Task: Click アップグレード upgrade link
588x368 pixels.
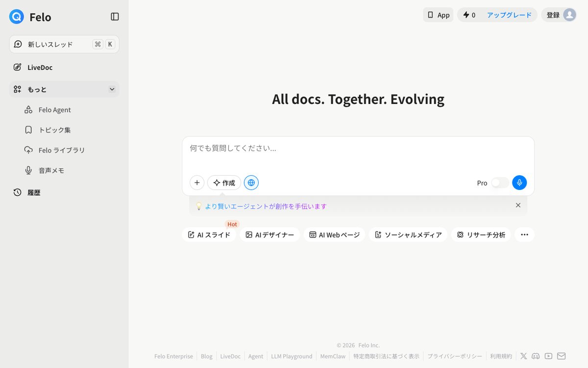Action: click(x=509, y=15)
